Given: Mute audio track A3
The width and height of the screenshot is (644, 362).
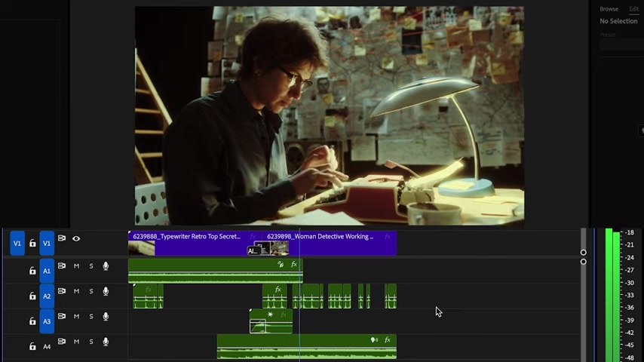Looking at the screenshot, I should (76, 317).
